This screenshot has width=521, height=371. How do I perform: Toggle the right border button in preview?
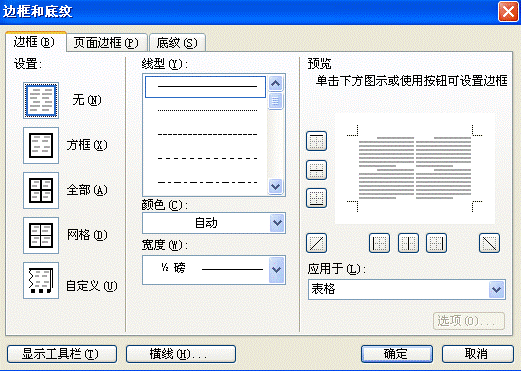pos(436,243)
